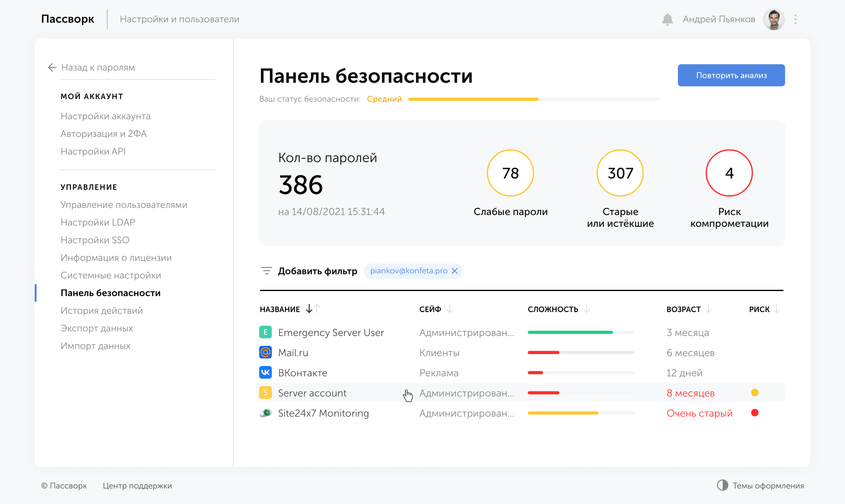Sort table by Название column
This screenshot has height=504, width=845.
[280, 310]
